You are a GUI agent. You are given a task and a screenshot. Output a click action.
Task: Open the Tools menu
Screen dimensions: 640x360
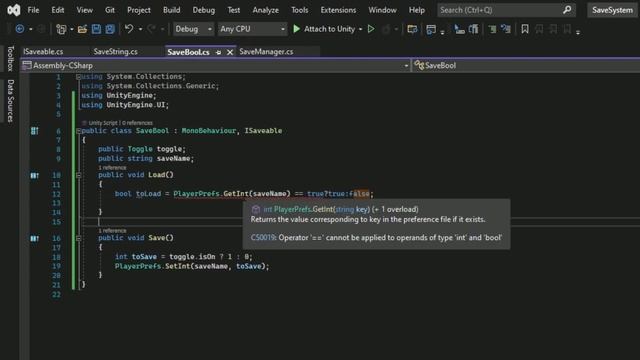click(300, 10)
